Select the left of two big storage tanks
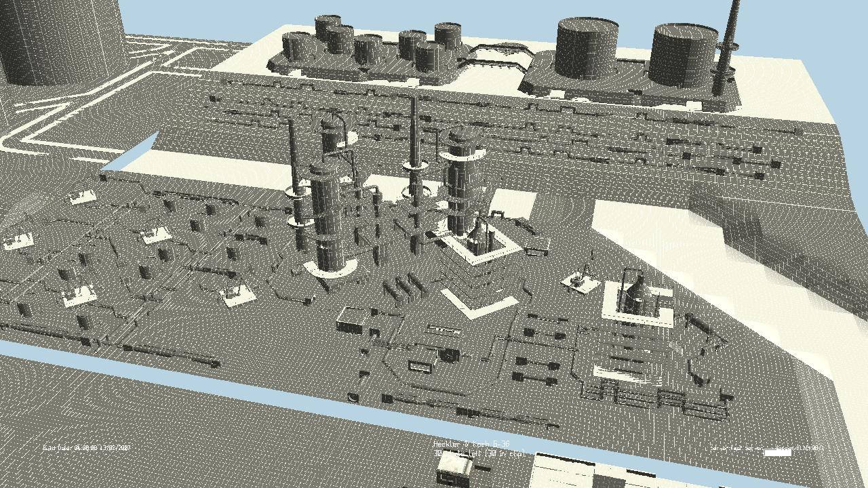 tap(587, 49)
